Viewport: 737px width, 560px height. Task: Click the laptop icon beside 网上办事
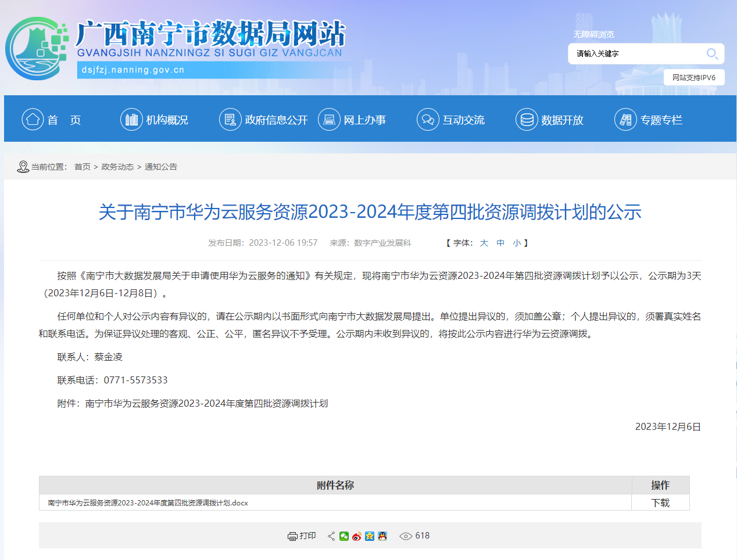pyautogui.click(x=329, y=120)
